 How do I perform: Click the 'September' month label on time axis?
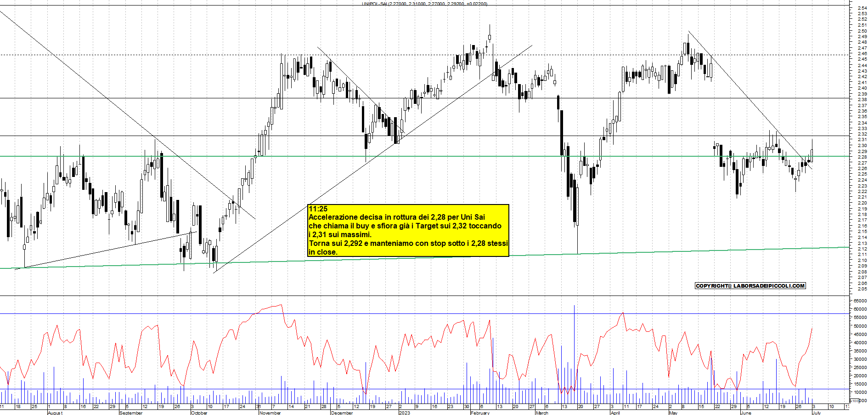[x=131, y=413]
